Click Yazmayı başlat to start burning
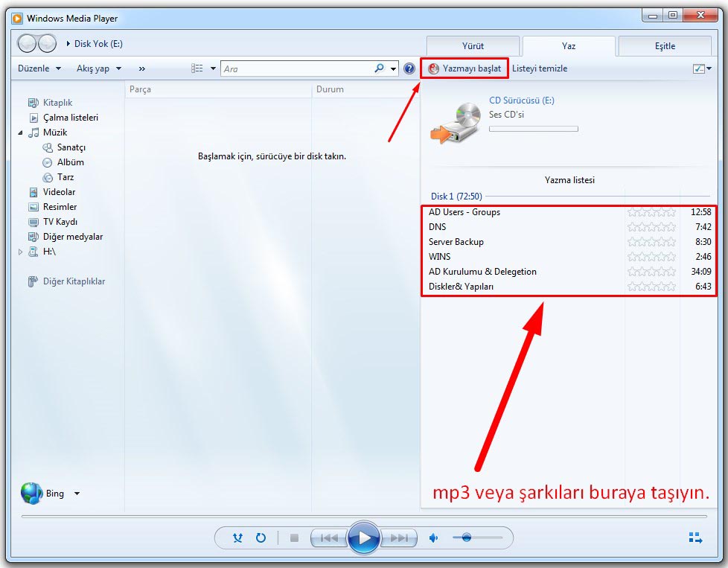The width and height of the screenshot is (728, 568). (x=464, y=68)
